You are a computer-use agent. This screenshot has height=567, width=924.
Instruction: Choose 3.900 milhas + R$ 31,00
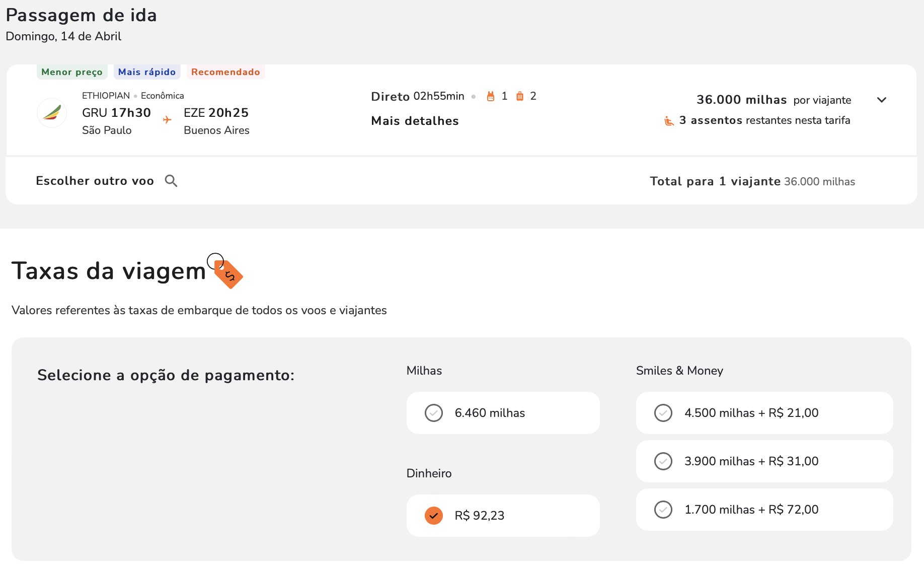coord(764,461)
